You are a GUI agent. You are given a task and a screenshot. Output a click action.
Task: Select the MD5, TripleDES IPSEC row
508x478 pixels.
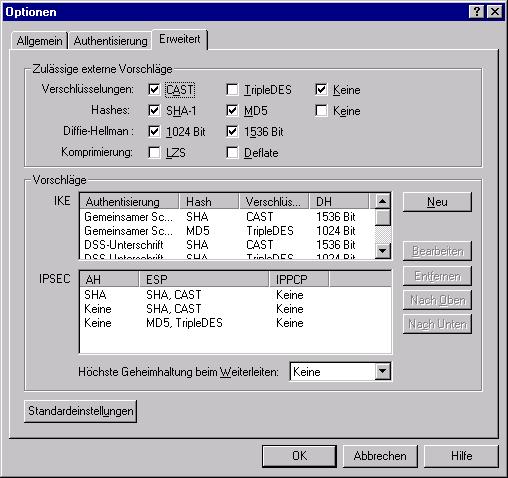pyautogui.click(x=235, y=323)
